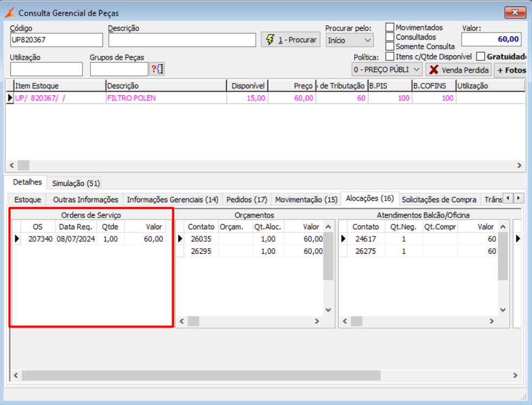Select OS number 207340 cell
This screenshot has height=405, width=532.
(x=38, y=239)
